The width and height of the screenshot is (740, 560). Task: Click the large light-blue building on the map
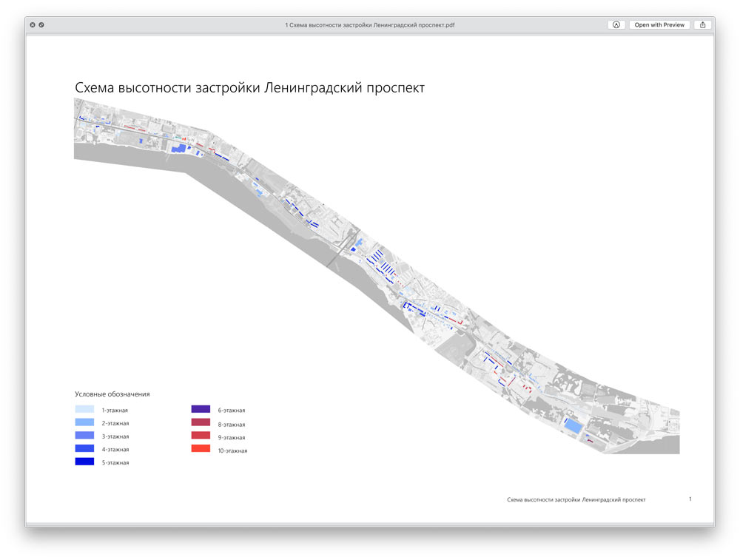(573, 426)
